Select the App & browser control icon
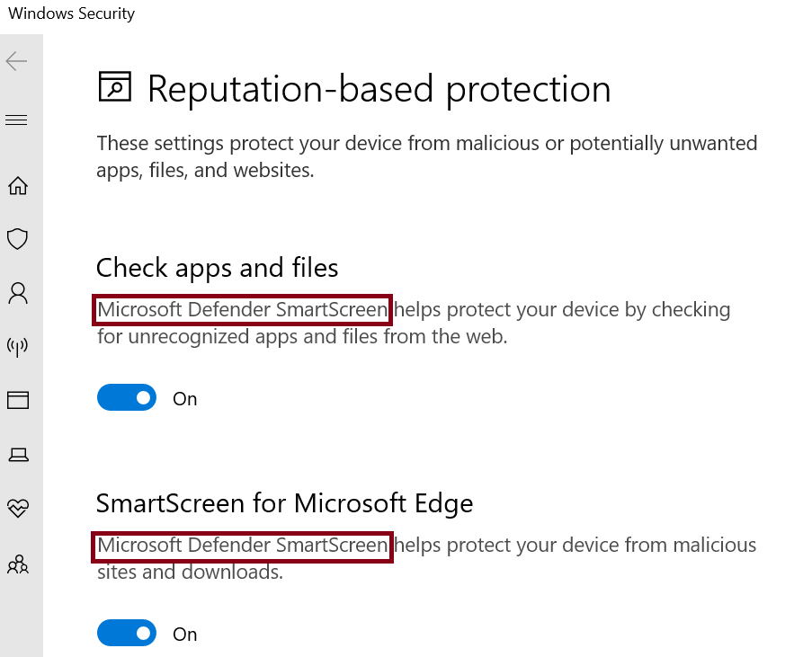 tap(16, 400)
